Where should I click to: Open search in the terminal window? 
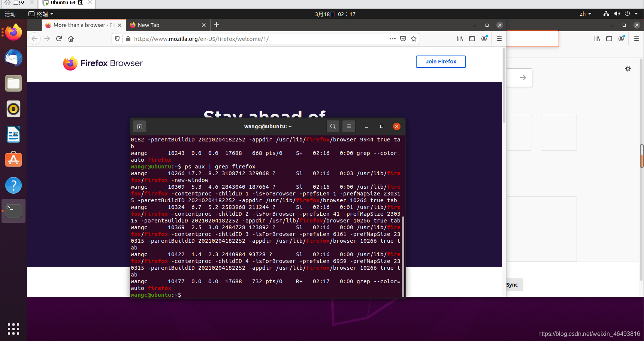333,126
